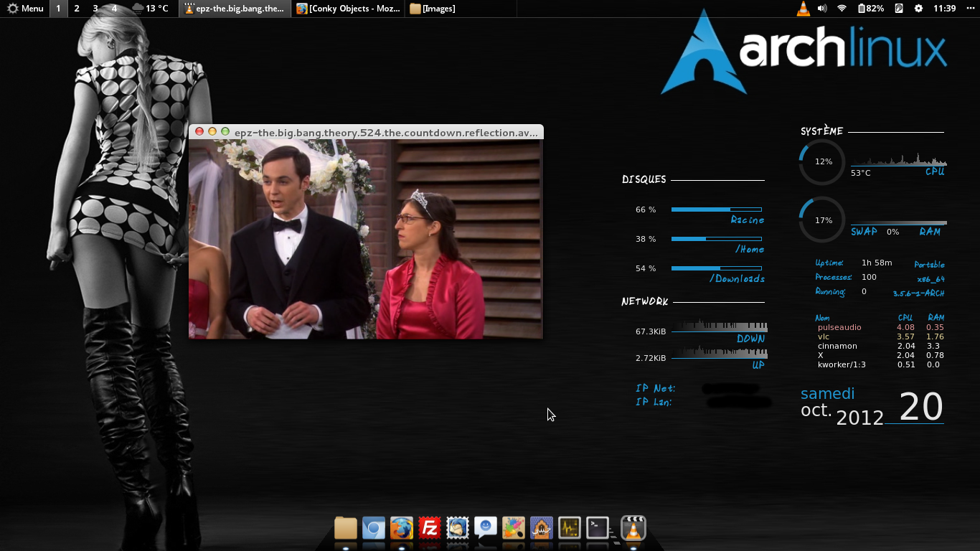Click the SYSTÈME heading
The height and width of the screenshot is (551, 980).
tap(822, 131)
